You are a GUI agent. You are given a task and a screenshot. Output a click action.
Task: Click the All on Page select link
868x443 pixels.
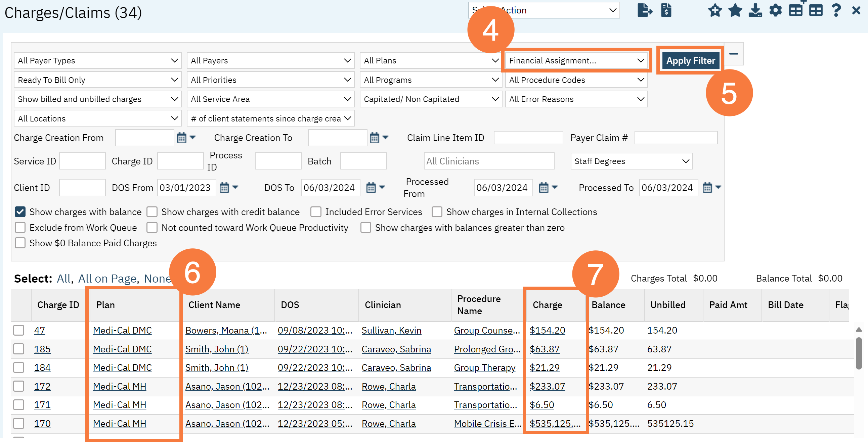point(107,279)
